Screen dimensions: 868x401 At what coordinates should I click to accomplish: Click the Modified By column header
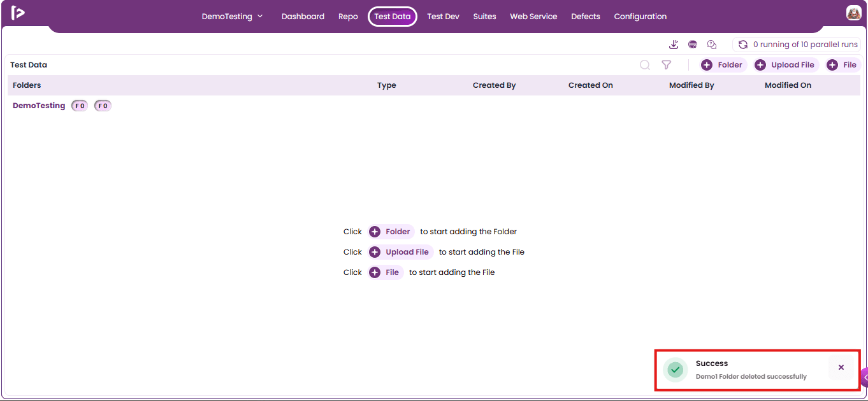click(691, 85)
